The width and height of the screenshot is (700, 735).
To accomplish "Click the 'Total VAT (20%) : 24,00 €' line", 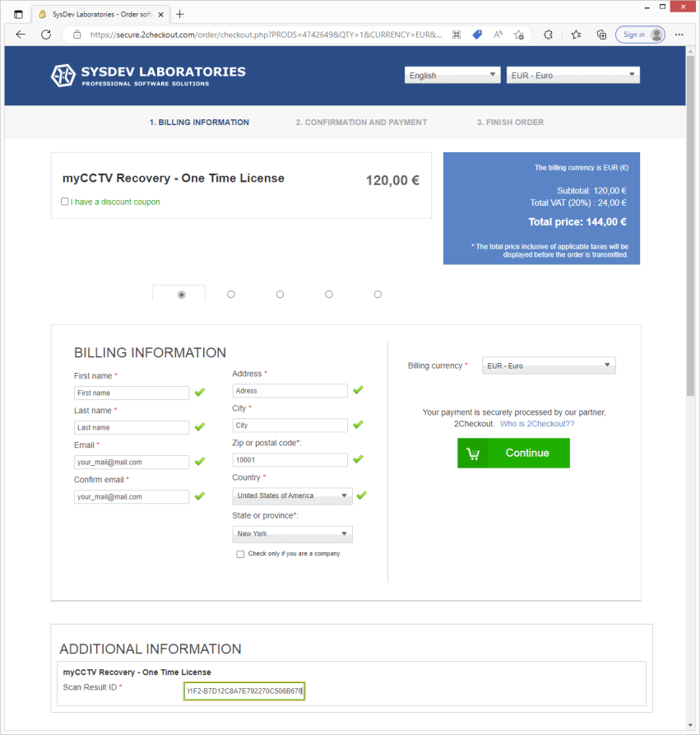I will (578, 203).
